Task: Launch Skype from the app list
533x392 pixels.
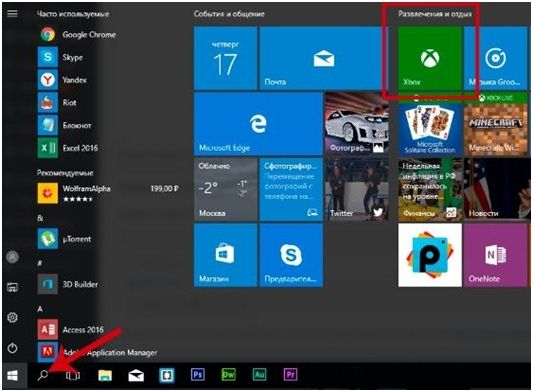Action: pos(61,57)
